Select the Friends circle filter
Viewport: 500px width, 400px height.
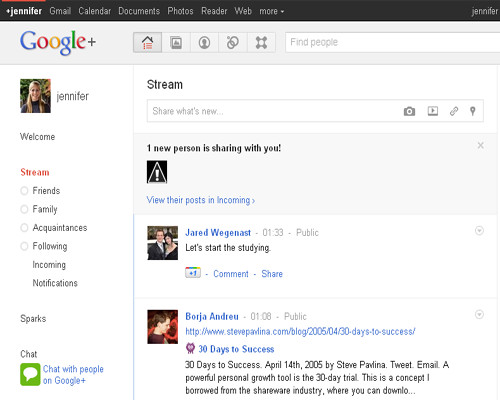pos(24,191)
